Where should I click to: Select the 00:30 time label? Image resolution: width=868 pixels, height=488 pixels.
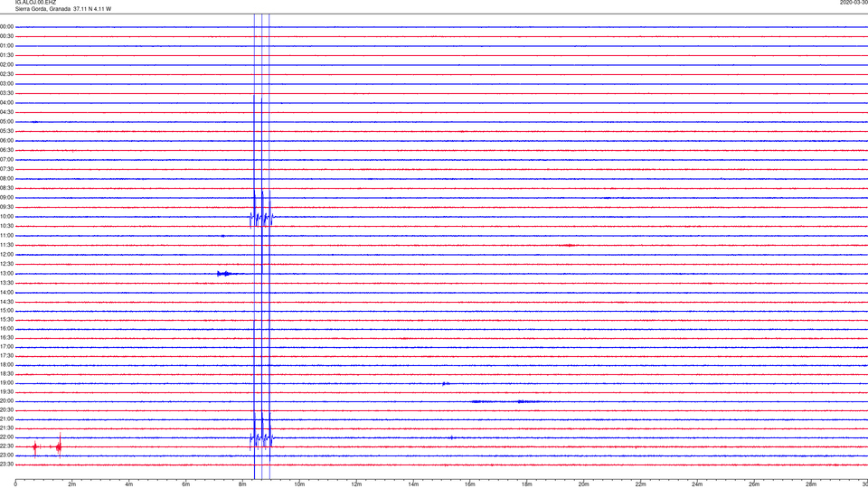(x=6, y=36)
